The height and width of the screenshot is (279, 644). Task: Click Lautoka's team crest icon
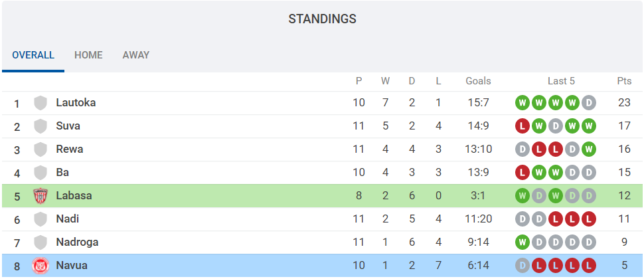tap(40, 103)
